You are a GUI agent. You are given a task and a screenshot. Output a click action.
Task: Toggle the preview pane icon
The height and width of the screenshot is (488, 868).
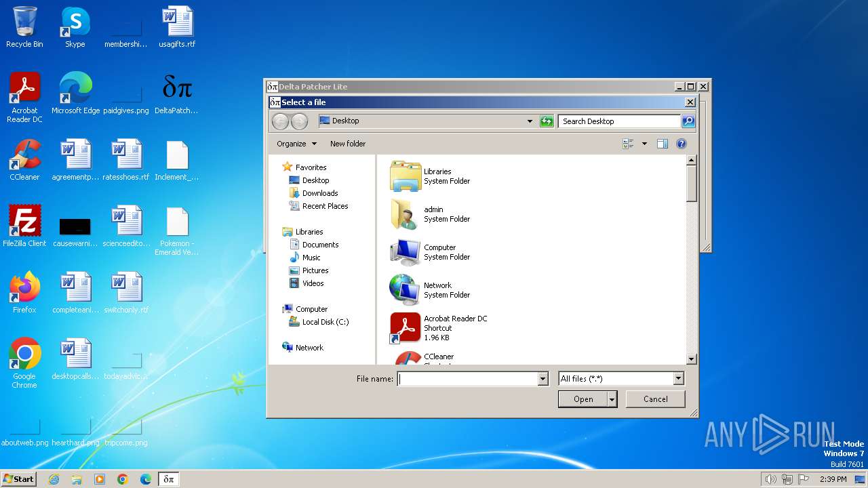[663, 144]
